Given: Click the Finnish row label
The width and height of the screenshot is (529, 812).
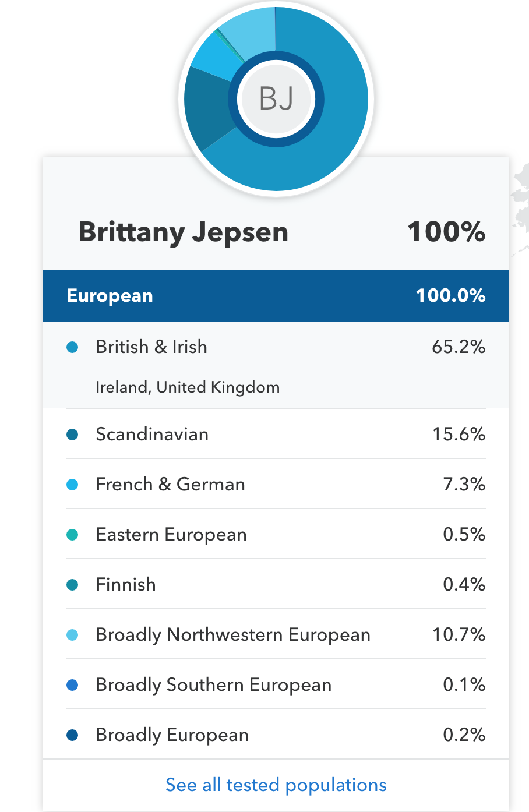Looking at the screenshot, I should [x=126, y=585].
